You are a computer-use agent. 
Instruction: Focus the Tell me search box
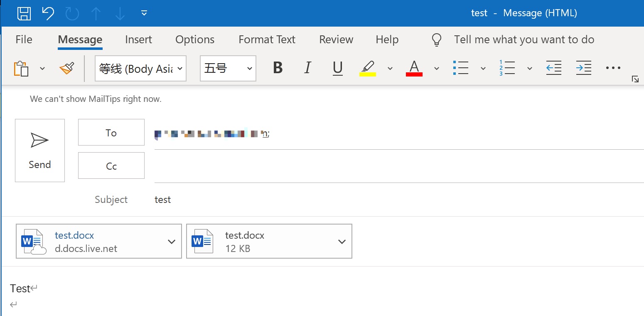(x=524, y=39)
